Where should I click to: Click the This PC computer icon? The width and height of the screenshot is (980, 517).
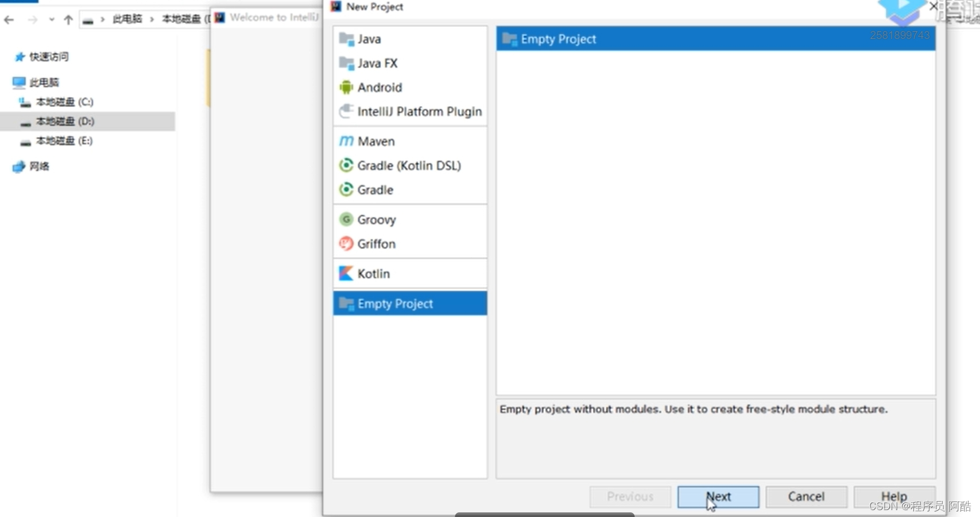tap(19, 83)
